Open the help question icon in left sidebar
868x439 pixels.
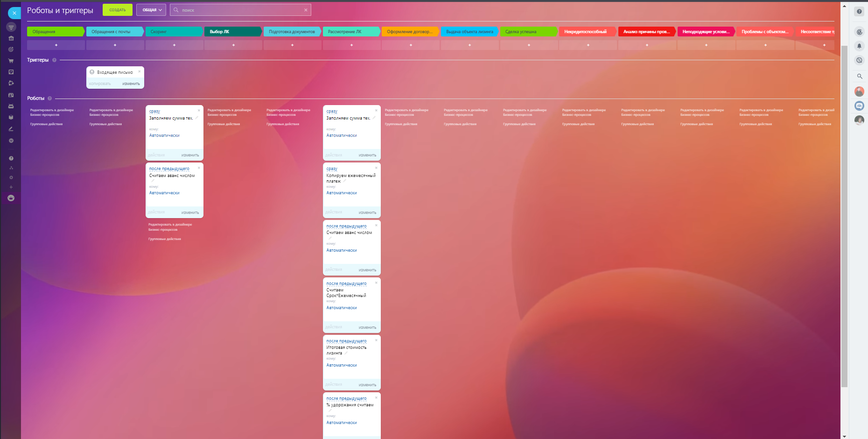click(11, 158)
